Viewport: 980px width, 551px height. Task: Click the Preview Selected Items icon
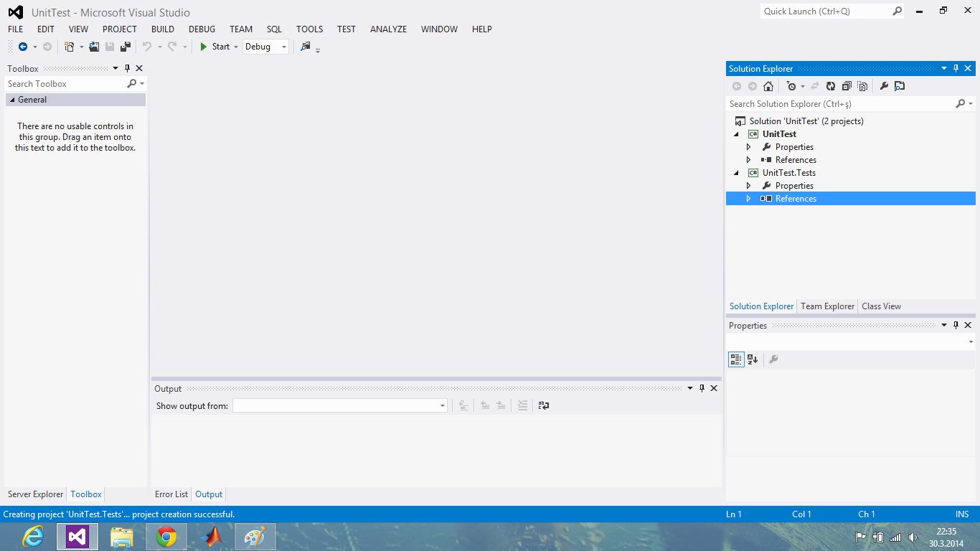(900, 86)
